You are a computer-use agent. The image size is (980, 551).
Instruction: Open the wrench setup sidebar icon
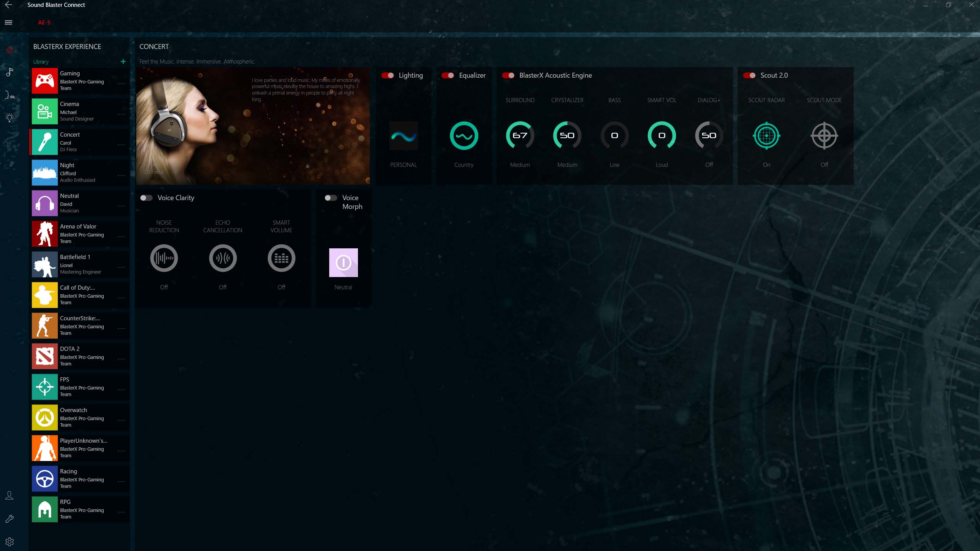click(10, 519)
